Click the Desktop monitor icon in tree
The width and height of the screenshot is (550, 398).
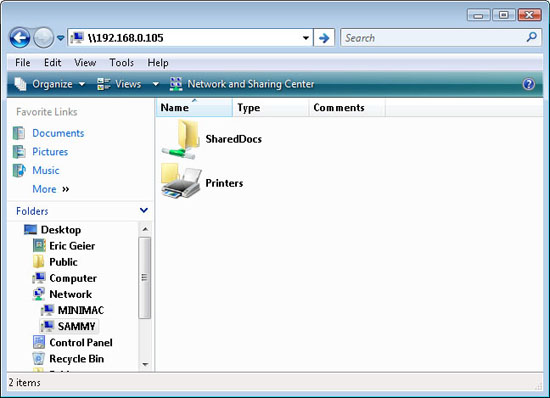31,230
